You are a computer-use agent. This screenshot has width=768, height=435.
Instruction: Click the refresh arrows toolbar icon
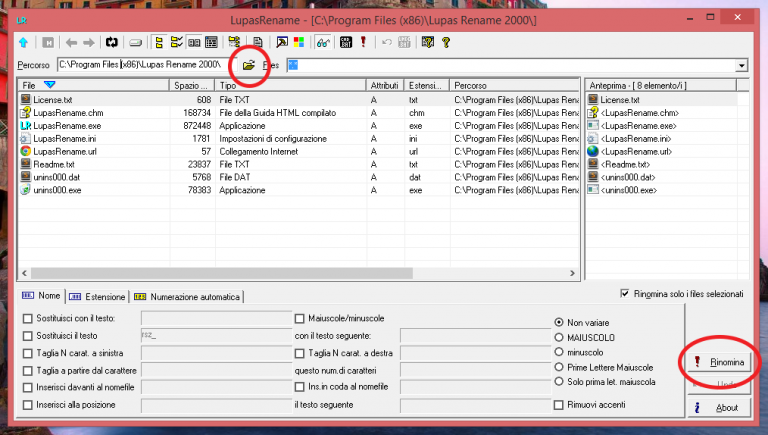[x=113, y=42]
